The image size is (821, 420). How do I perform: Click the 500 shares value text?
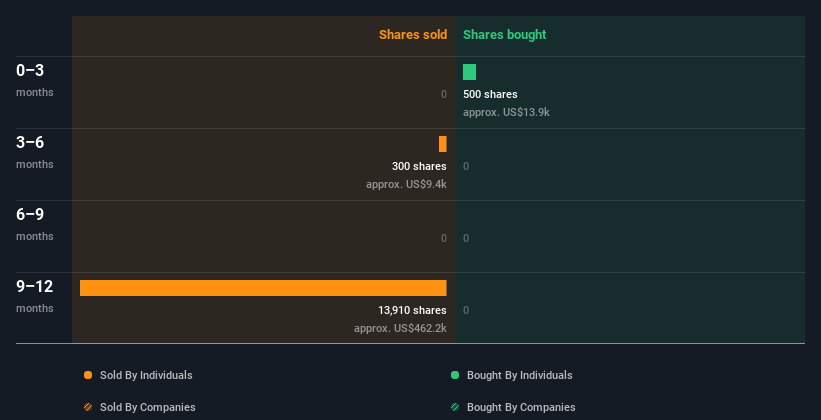(490, 94)
